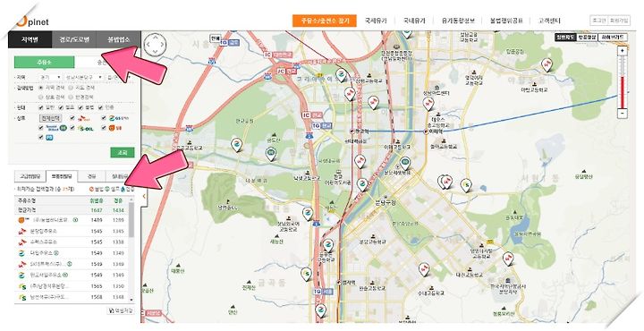This screenshot has height=331, width=644.
Task: Open the 국내유가 menu
Action: (414, 21)
